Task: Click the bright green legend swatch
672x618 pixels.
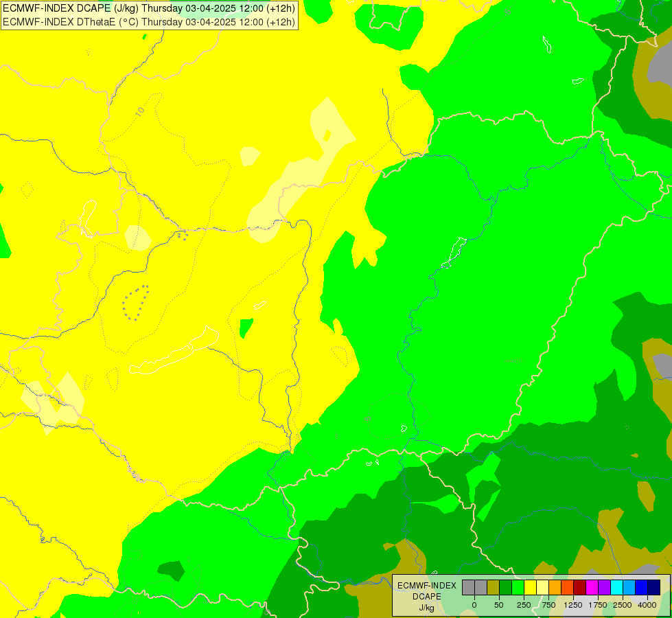Action: point(518,588)
